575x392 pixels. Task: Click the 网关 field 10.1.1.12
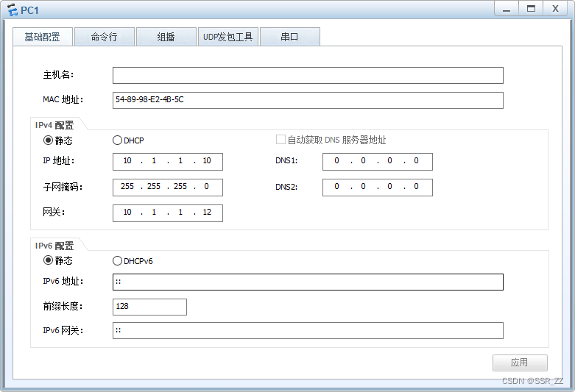168,213
